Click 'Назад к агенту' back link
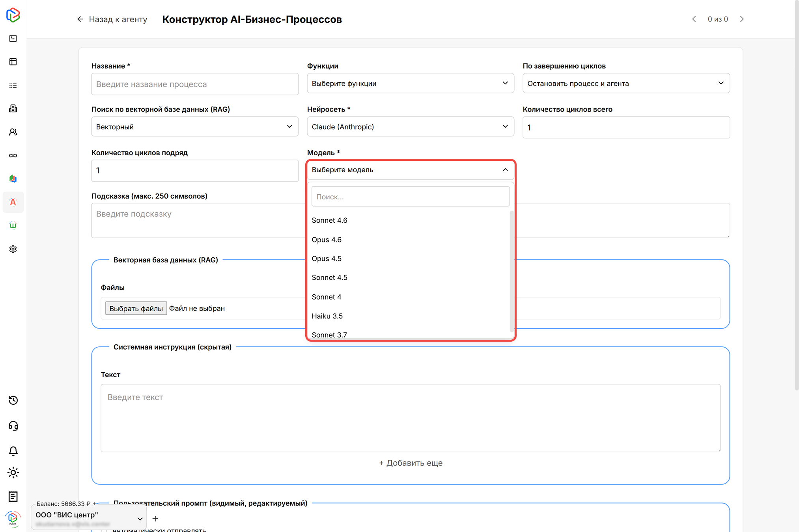The height and width of the screenshot is (532, 799). point(112,19)
